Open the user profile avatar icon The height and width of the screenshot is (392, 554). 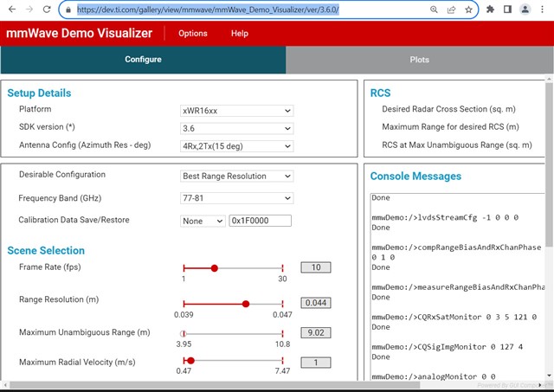pyautogui.click(x=525, y=10)
